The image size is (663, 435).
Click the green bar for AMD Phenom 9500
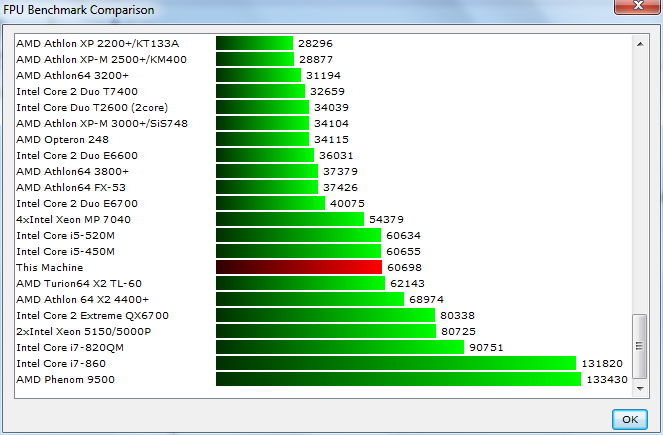pos(398,379)
